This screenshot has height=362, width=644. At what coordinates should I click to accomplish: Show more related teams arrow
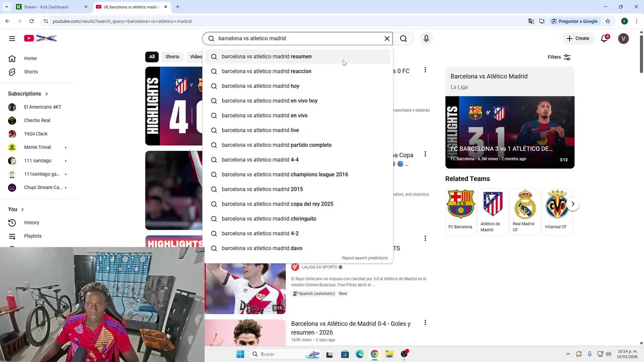(573, 204)
